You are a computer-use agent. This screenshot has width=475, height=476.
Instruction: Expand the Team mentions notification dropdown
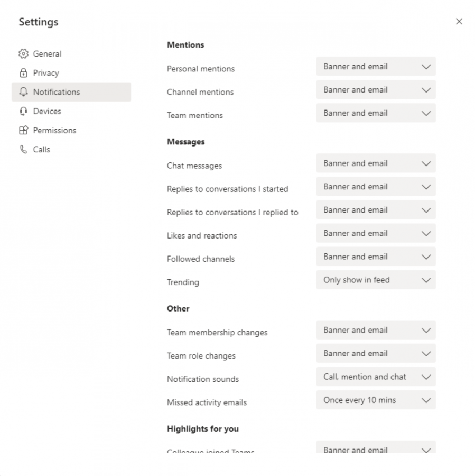(x=376, y=113)
